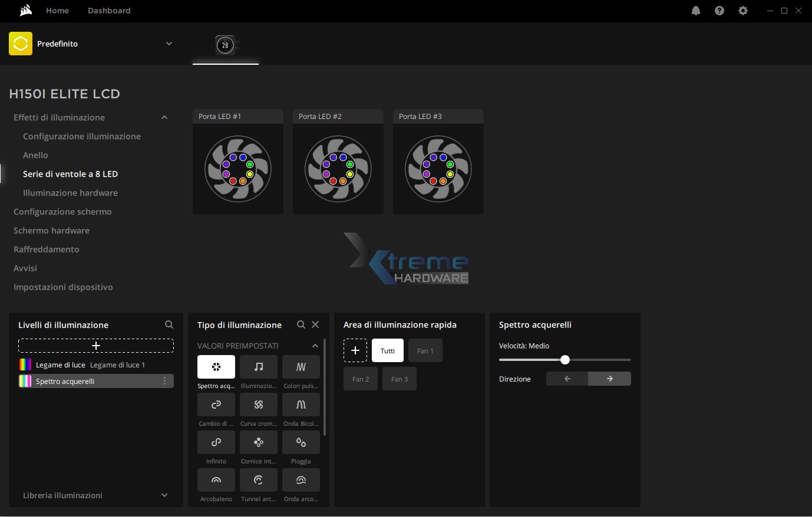
Task: Set direction to the left arrow
Action: [567, 379]
